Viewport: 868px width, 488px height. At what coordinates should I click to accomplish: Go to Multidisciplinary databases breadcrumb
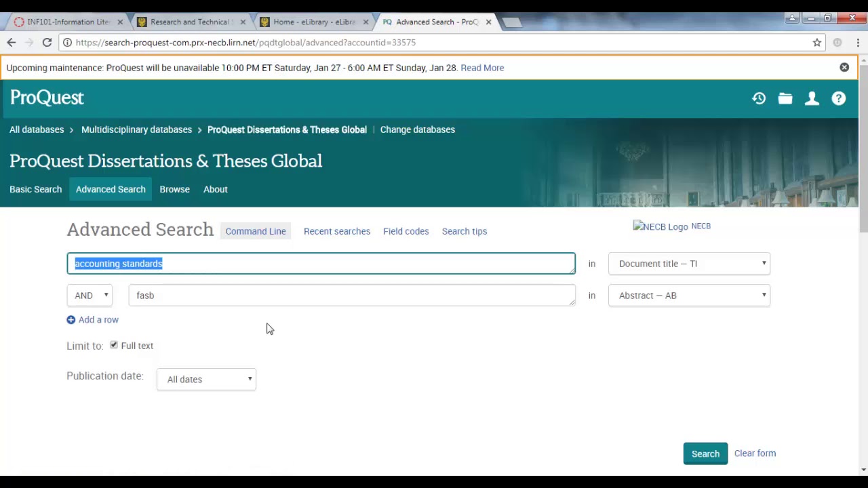136,129
